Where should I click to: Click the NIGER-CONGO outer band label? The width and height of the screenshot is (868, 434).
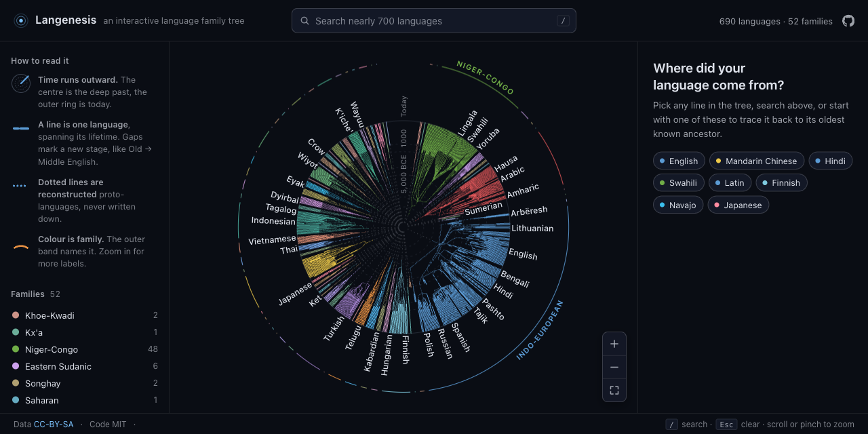485,78
